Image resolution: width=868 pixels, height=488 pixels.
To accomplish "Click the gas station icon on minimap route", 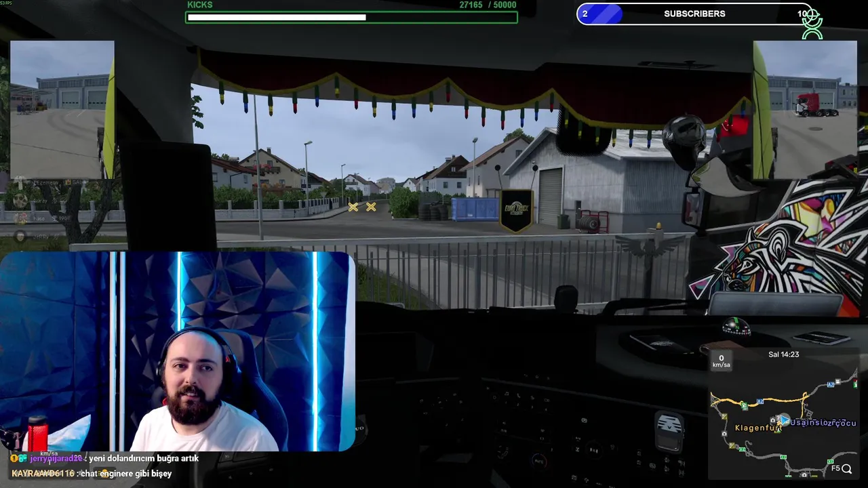I will coord(744,405).
